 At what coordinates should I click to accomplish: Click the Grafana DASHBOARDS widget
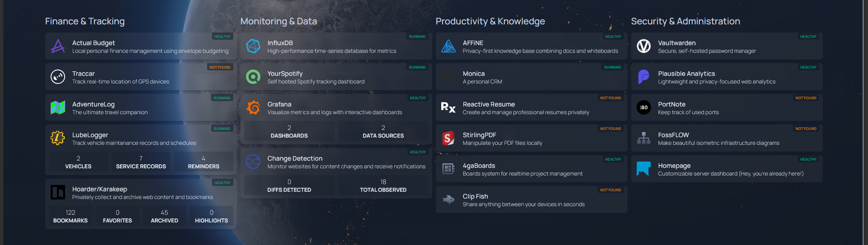[289, 131]
